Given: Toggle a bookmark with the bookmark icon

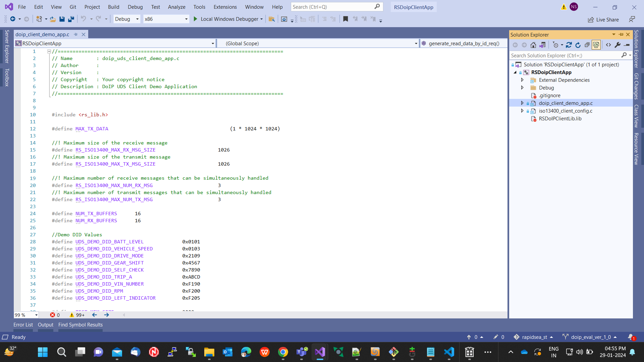Looking at the screenshot, I should tap(345, 19).
